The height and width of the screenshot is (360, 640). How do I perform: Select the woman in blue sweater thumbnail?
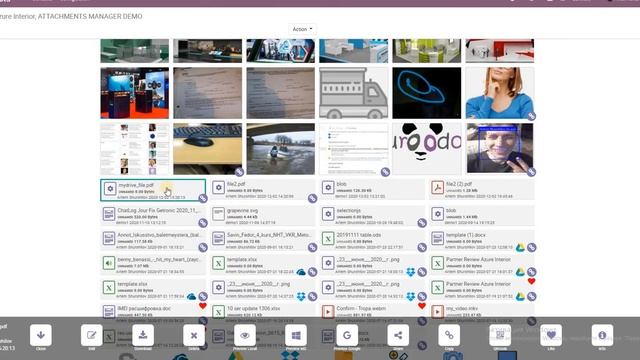tap(500, 93)
